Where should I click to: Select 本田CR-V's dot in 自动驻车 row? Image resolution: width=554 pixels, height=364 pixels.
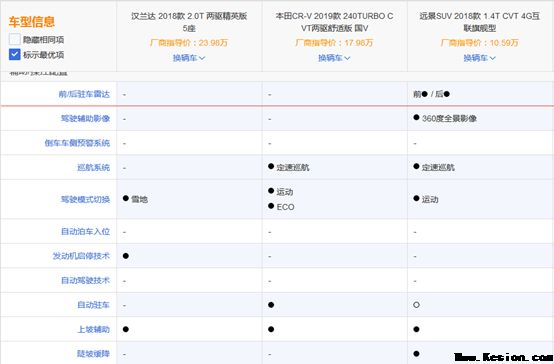[x=271, y=305]
